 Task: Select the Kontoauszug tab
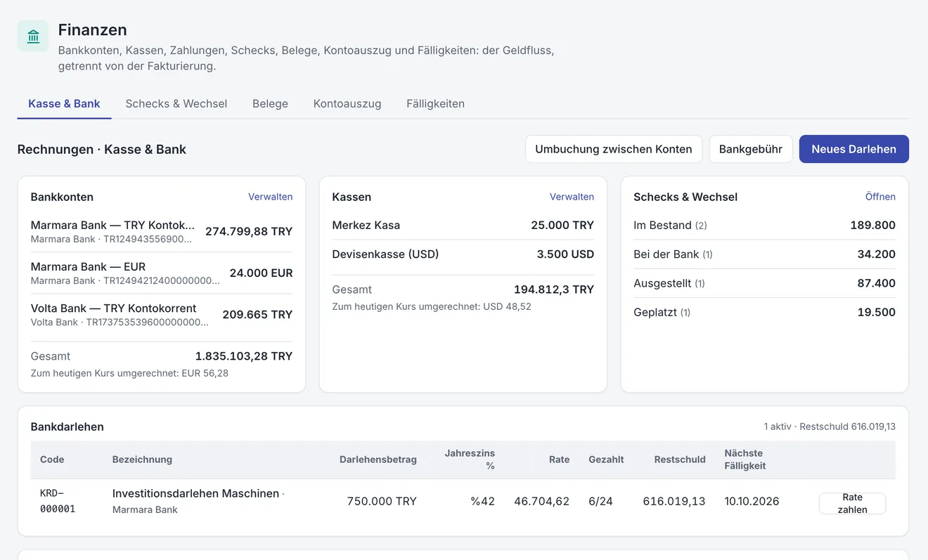(x=347, y=103)
